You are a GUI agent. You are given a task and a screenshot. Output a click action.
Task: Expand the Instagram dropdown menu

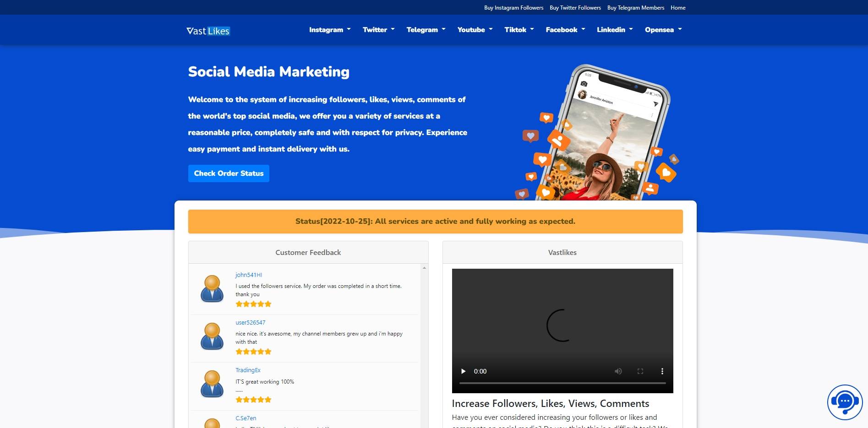[330, 30]
